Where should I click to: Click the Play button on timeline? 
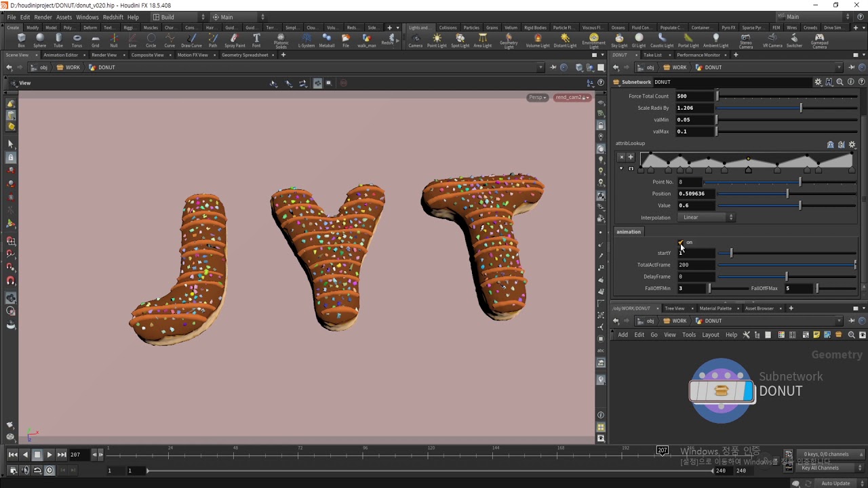tap(50, 455)
